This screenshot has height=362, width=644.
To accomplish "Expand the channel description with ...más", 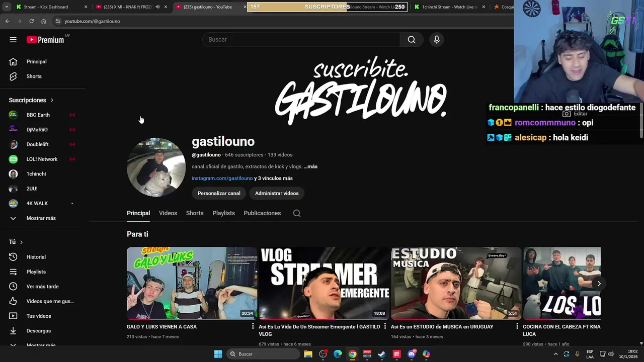I will click(x=310, y=166).
